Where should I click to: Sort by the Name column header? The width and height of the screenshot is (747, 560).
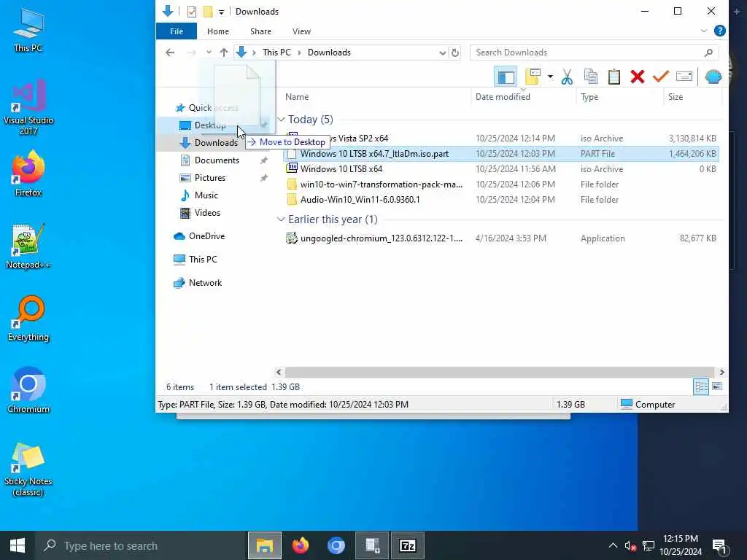(297, 97)
